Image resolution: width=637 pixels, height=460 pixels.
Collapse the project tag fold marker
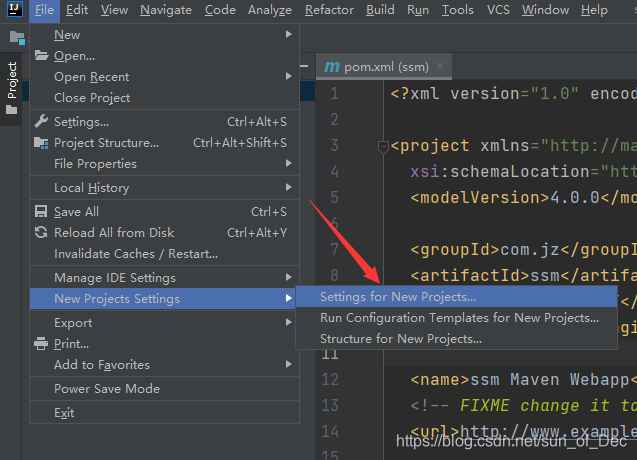coord(383,146)
